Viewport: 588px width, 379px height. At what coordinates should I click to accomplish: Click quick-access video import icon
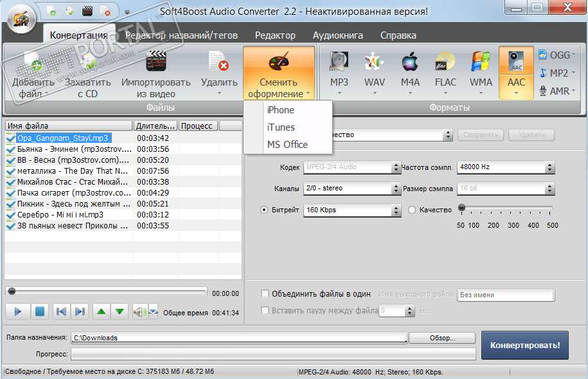(x=87, y=11)
